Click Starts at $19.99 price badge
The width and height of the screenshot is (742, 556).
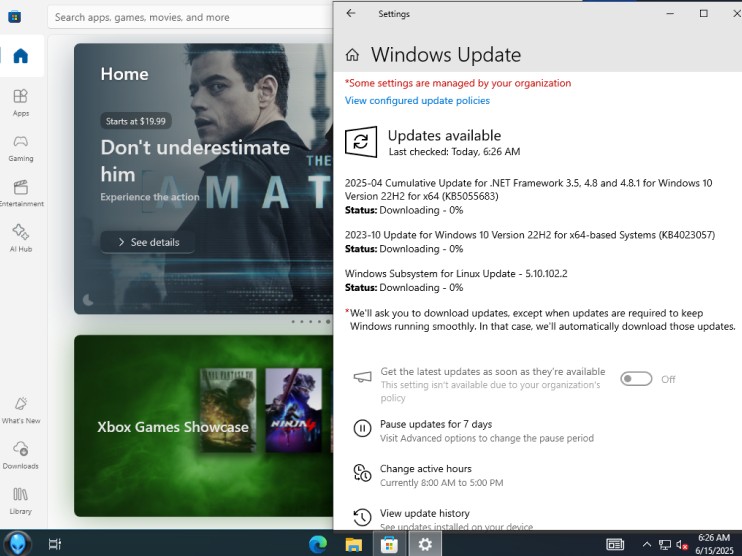136,121
